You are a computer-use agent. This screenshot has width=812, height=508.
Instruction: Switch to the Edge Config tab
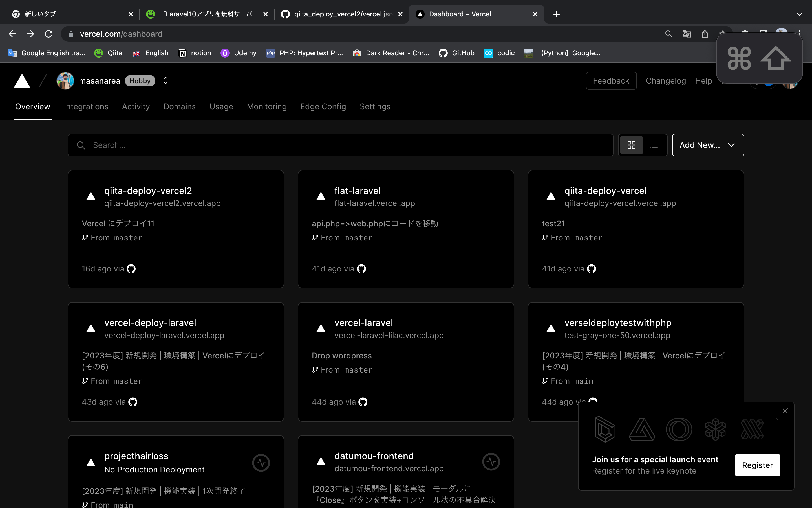point(323,106)
